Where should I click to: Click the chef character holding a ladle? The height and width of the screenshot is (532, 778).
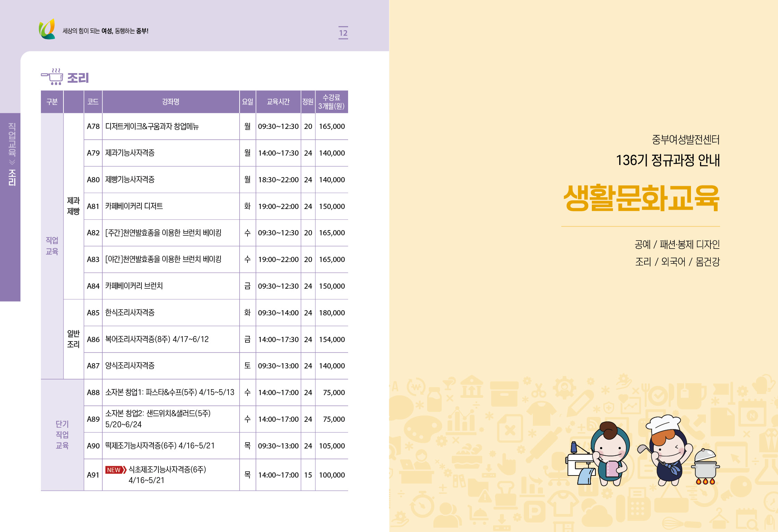[x=667, y=450]
